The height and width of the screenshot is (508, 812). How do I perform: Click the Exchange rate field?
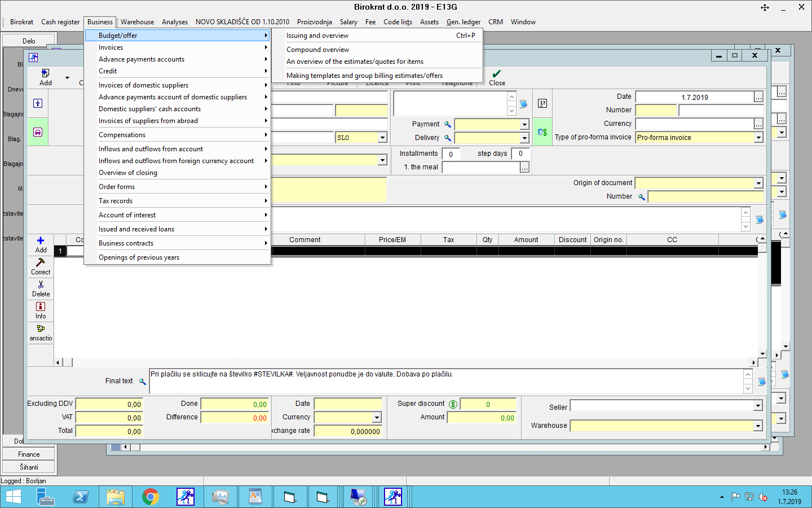(x=348, y=431)
